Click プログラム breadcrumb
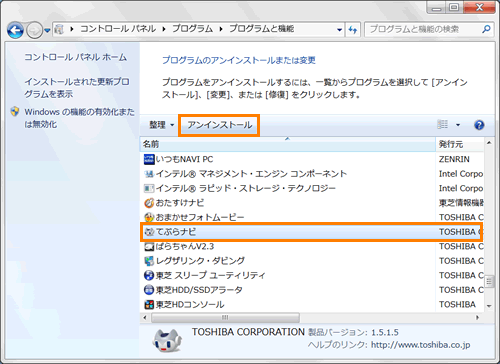This screenshot has width=500, height=364. tap(192, 29)
